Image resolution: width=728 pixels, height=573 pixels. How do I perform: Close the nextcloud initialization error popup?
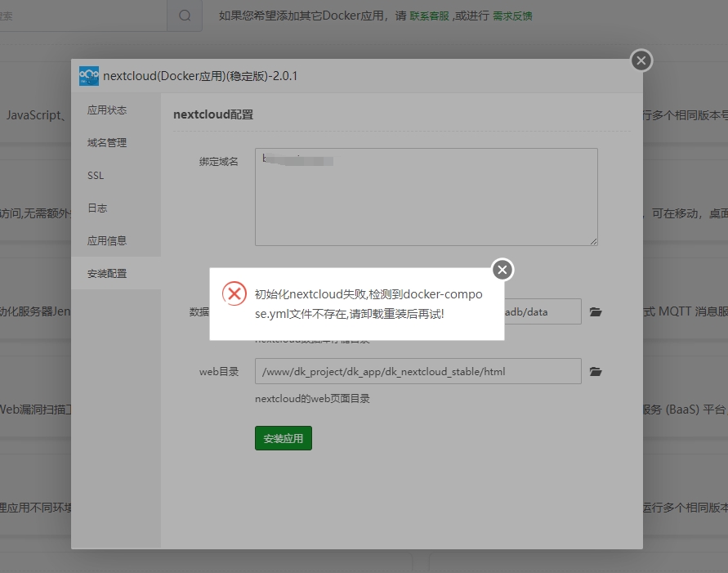coord(502,270)
